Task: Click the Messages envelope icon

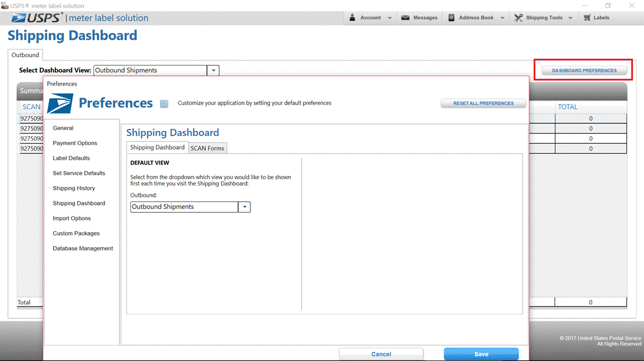Action: click(405, 18)
